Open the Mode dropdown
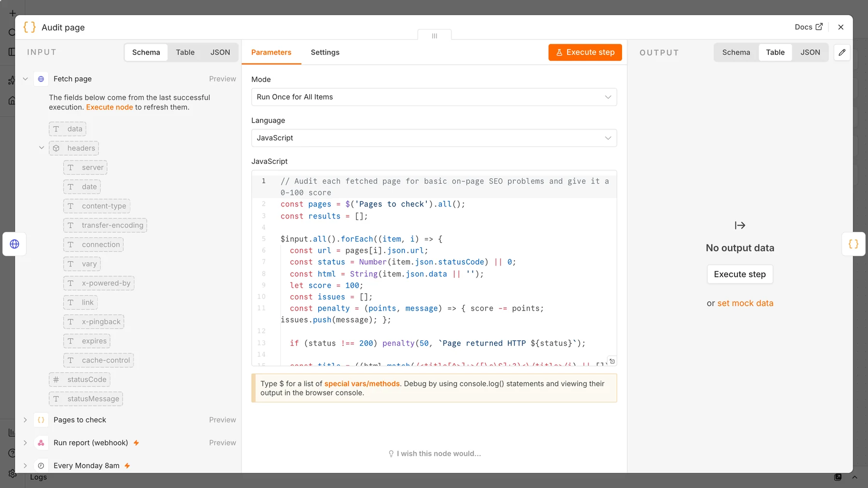This screenshot has width=868, height=488. 434,97
